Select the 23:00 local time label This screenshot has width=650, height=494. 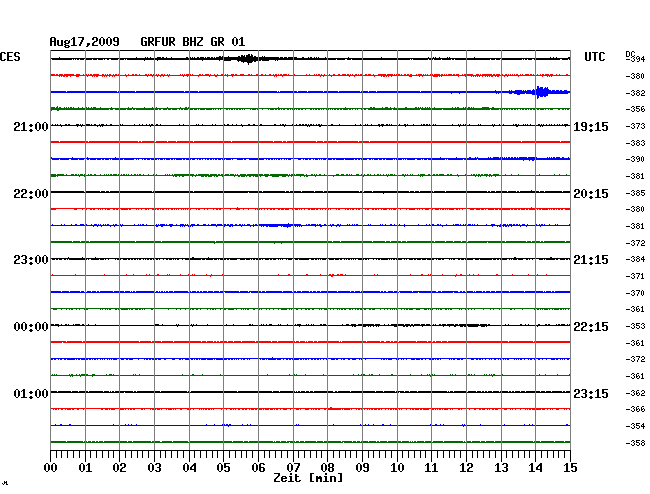pyautogui.click(x=31, y=260)
